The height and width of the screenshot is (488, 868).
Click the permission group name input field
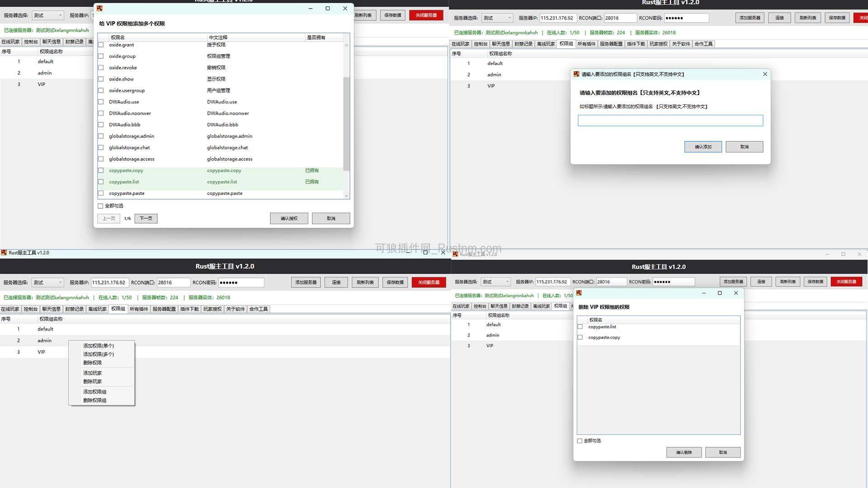point(670,120)
